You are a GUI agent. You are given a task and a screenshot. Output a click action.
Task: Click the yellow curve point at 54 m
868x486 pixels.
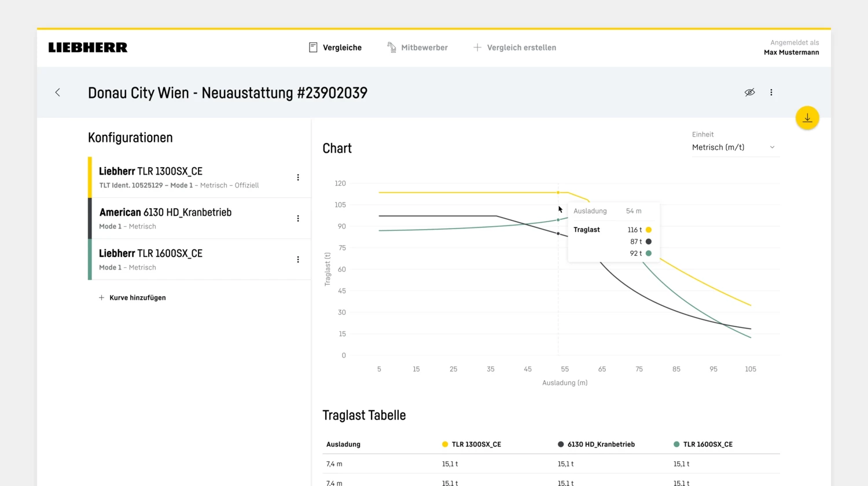(558, 192)
